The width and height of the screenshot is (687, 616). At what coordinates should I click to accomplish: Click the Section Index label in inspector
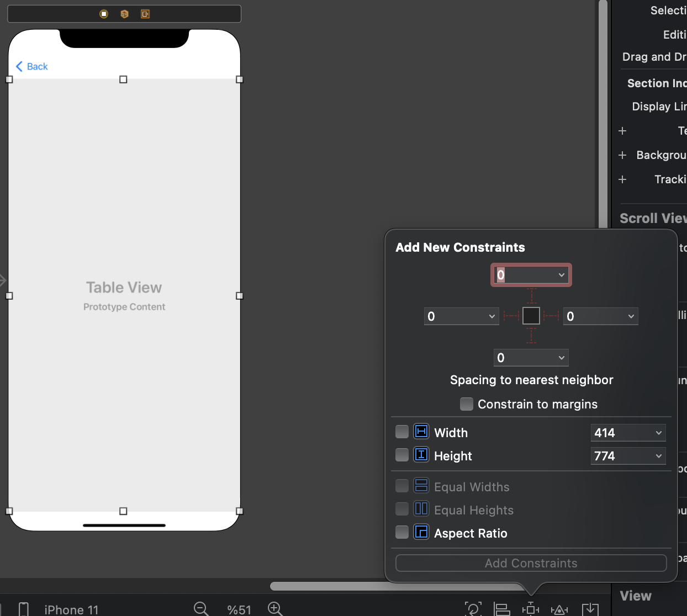(x=657, y=83)
